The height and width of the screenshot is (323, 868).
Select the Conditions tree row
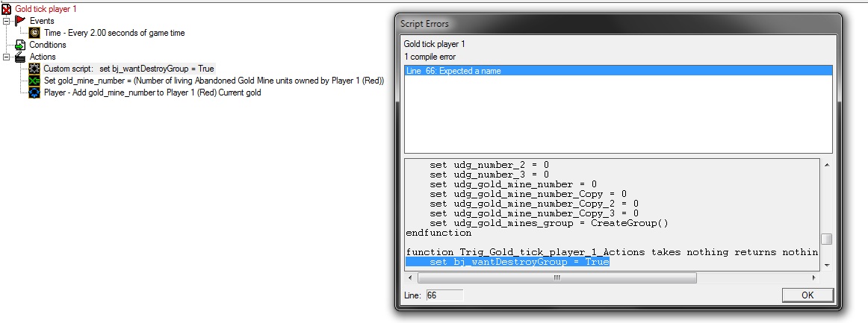click(48, 45)
